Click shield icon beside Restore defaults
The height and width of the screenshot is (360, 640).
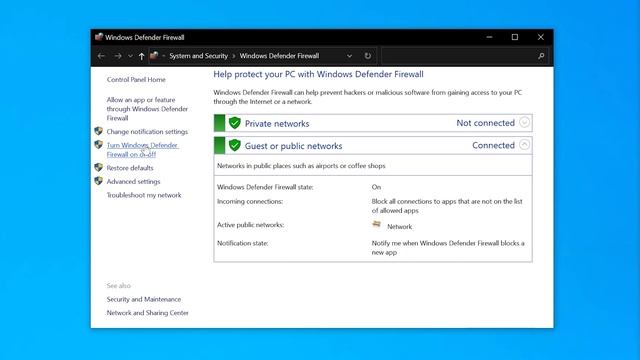click(98, 167)
